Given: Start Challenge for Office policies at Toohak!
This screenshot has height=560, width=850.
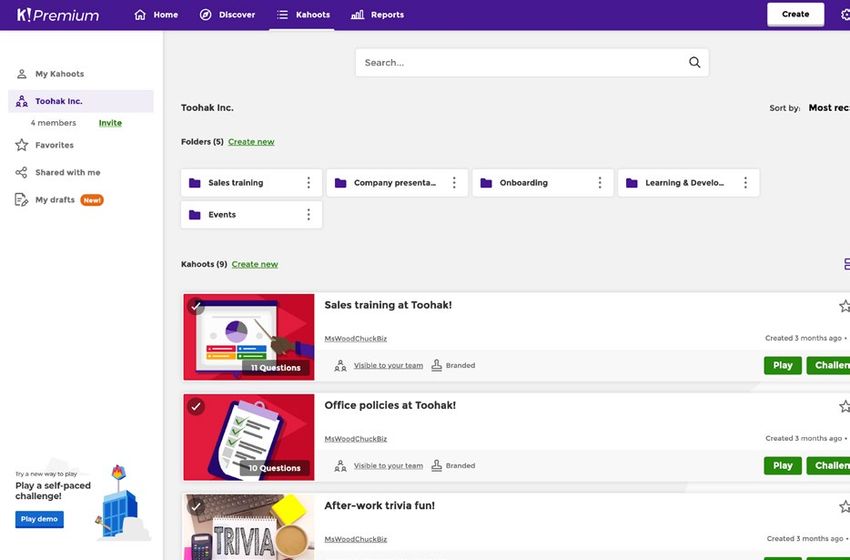Looking at the screenshot, I should pyautogui.click(x=828, y=466).
